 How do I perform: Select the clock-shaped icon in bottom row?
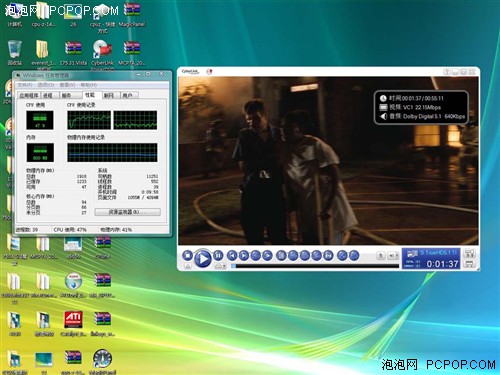point(102,361)
